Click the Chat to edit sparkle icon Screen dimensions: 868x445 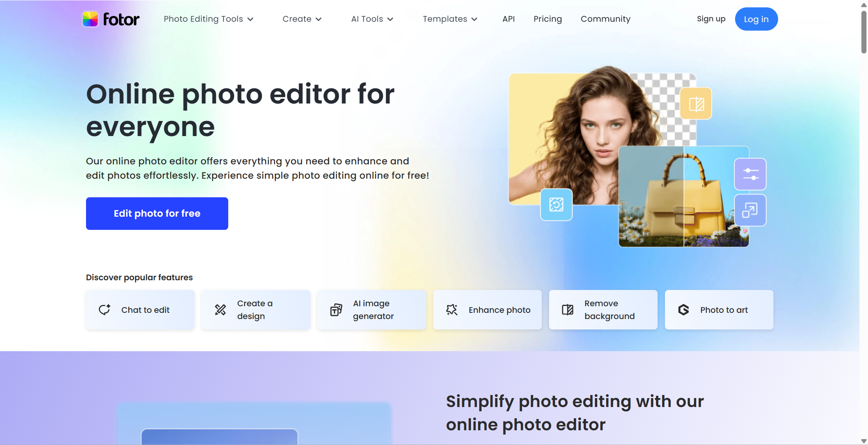[105, 310]
